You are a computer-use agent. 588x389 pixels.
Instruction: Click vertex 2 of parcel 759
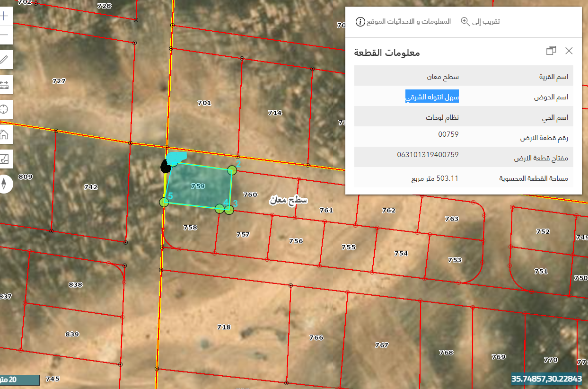[232, 170]
